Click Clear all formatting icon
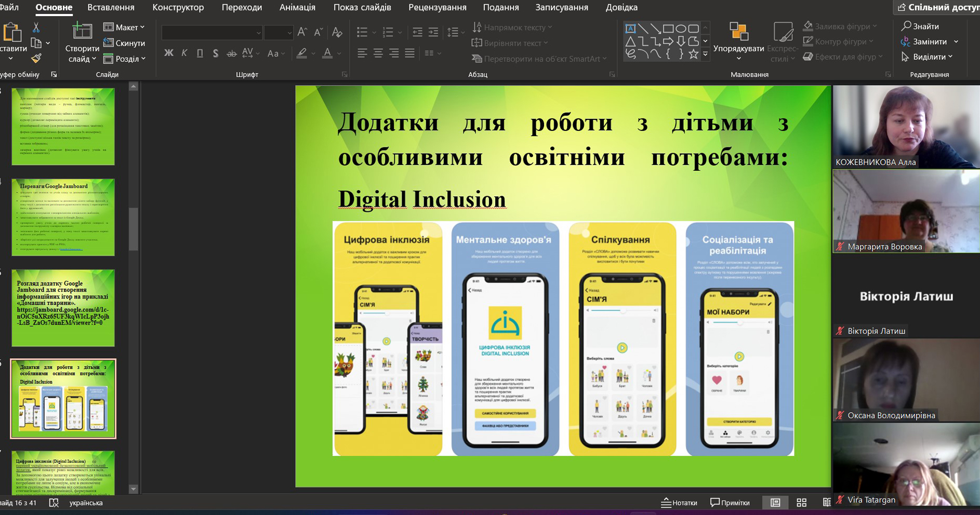This screenshot has height=515, width=980. [x=337, y=32]
